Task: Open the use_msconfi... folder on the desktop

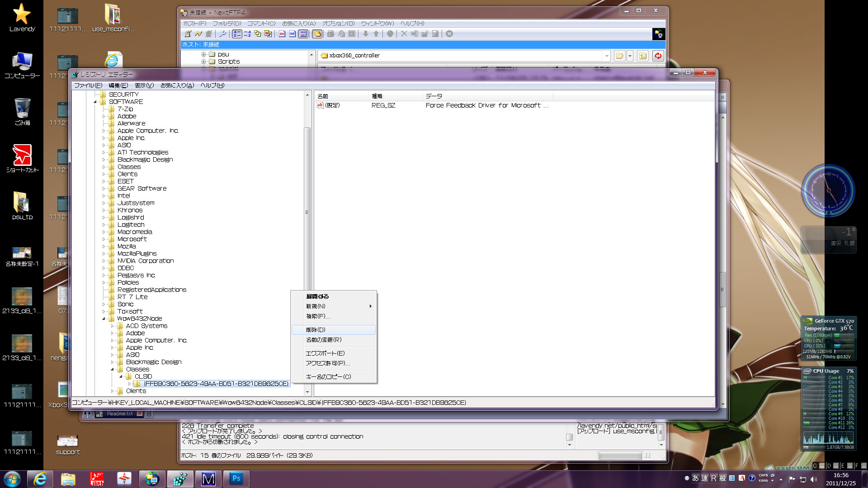Action: tap(113, 18)
